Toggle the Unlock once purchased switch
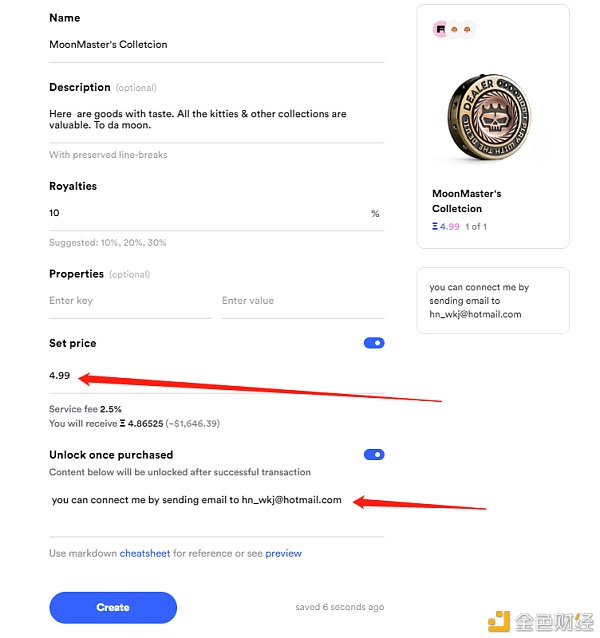 pyautogui.click(x=374, y=454)
